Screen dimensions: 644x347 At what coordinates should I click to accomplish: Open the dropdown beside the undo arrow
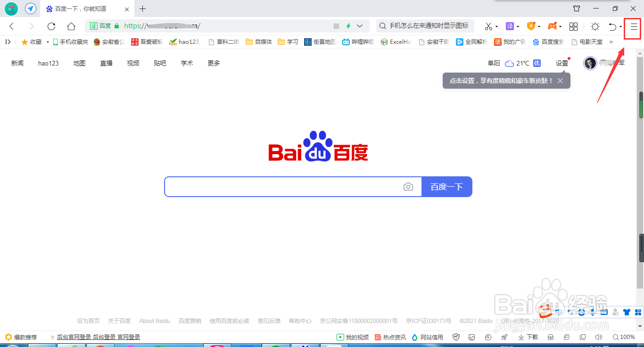pyautogui.click(x=619, y=27)
